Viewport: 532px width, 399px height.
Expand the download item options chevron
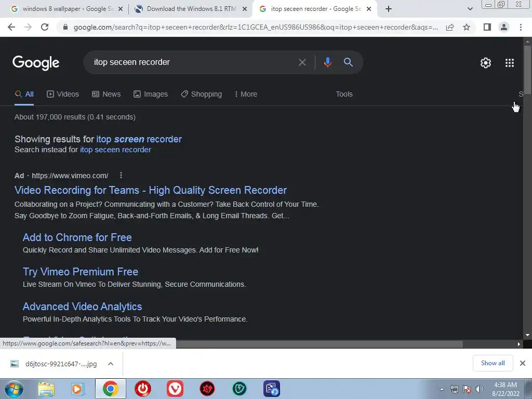tap(110, 364)
